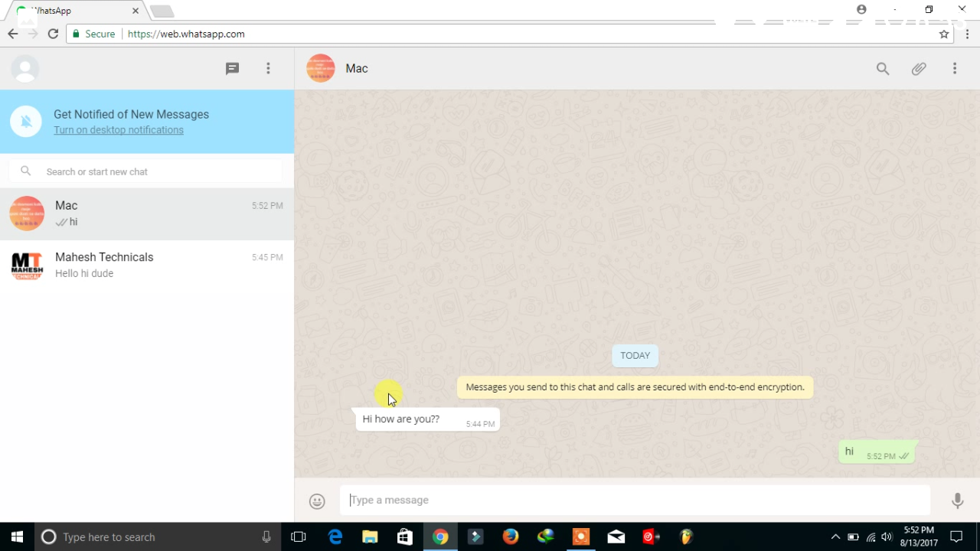Image resolution: width=980 pixels, height=551 pixels.
Task: Open the Action Center icon in system tray
Action: [955, 536]
